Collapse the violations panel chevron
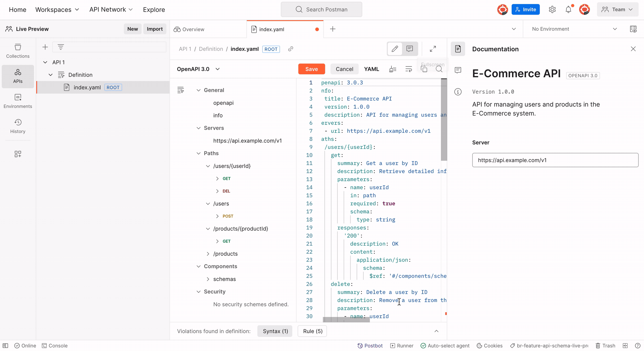 [x=436, y=331]
